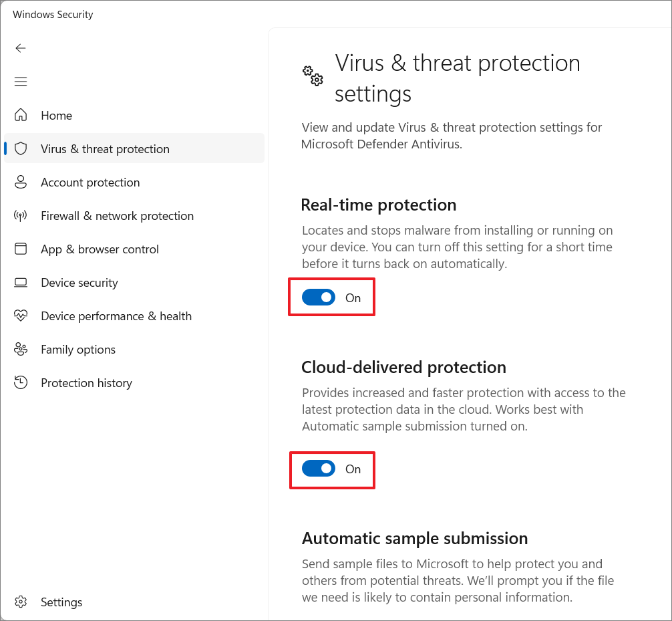Image resolution: width=672 pixels, height=621 pixels.
Task: Click the Home house icon
Action: (x=21, y=115)
